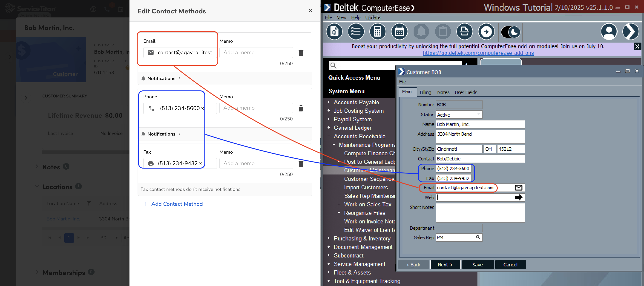Screen dimensions: 644x286
Task: Open the Status dropdown showing Active
Action: [x=459, y=115]
